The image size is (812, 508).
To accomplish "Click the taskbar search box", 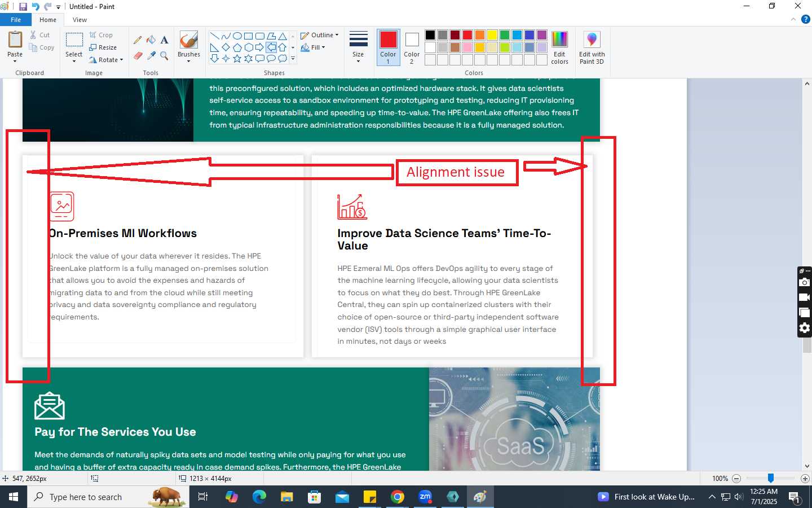I will [x=108, y=497].
